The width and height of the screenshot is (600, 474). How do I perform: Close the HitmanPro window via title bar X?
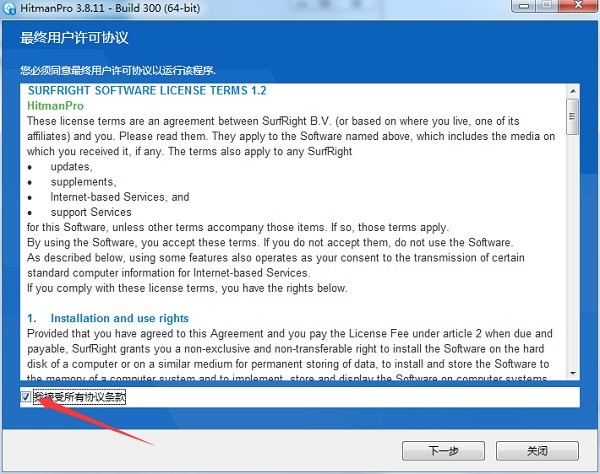coord(578,5)
